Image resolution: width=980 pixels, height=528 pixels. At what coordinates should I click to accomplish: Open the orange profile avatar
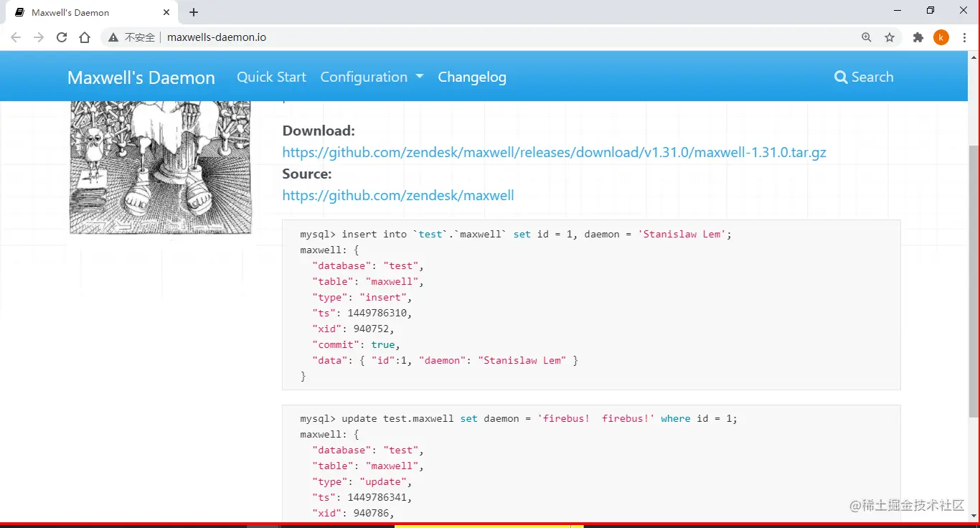(941, 37)
